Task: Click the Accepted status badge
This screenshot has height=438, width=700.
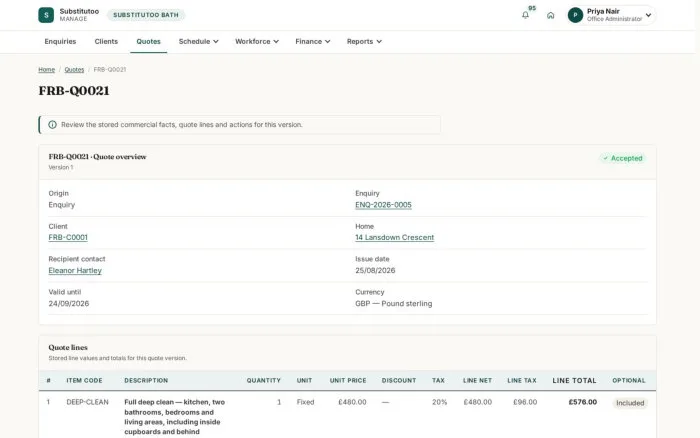Action: (x=623, y=158)
